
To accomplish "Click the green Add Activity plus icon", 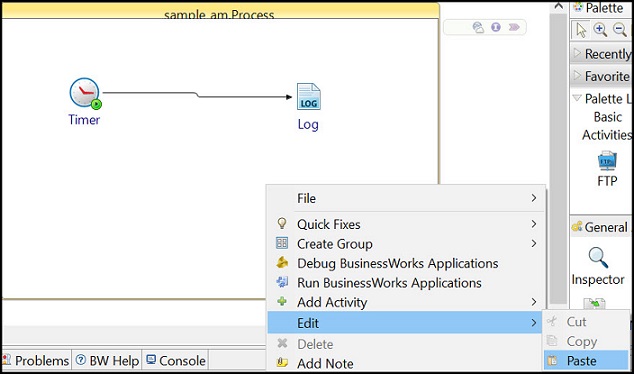I will coord(282,301).
